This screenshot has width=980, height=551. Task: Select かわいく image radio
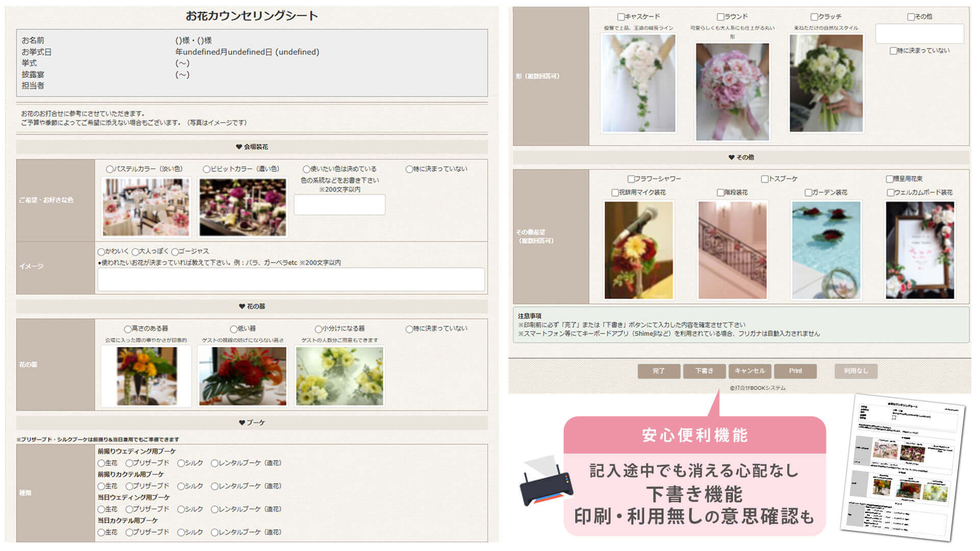tap(101, 252)
